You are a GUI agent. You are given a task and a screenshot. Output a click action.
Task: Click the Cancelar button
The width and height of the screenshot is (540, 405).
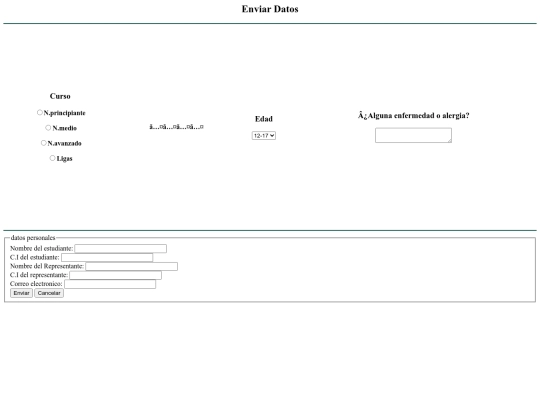click(49, 293)
